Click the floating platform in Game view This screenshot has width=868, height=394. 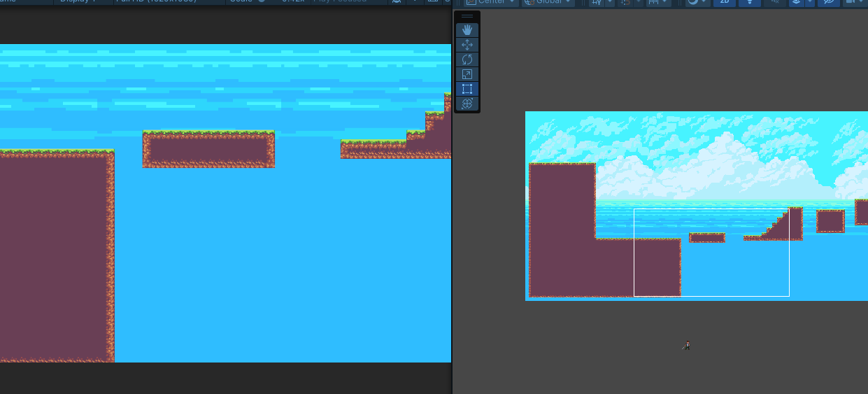coord(208,149)
